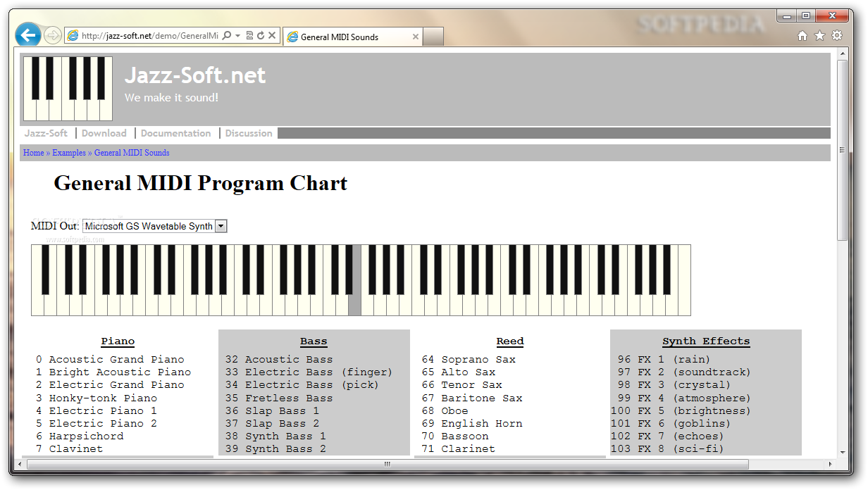868x490 pixels.
Task: Open the Tools gear icon
Action: (836, 36)
